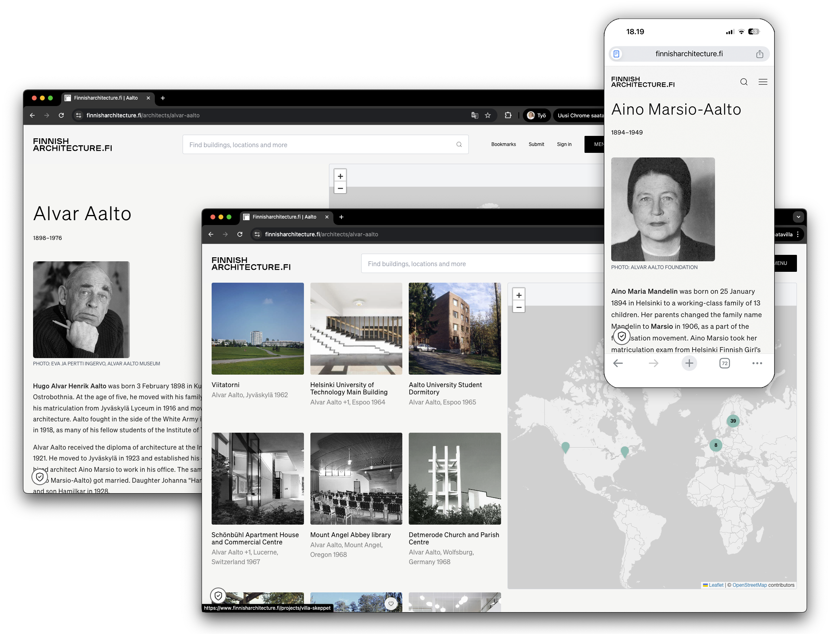Open the 72 tabs overview on phone

pos(724,363)
